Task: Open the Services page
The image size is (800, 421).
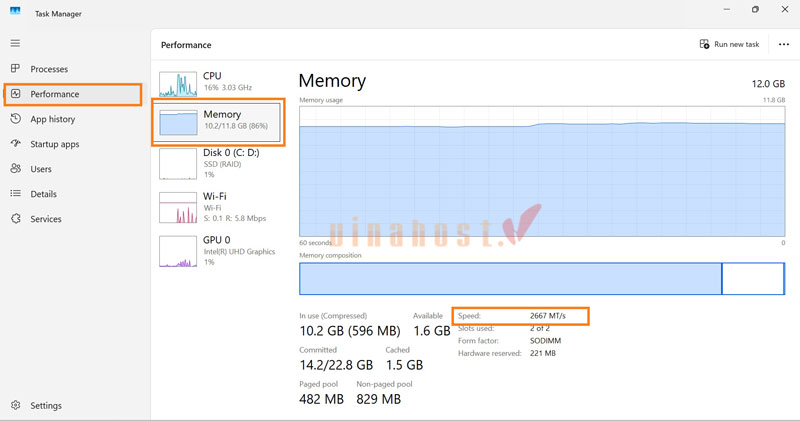Action: tap(45, 219)
